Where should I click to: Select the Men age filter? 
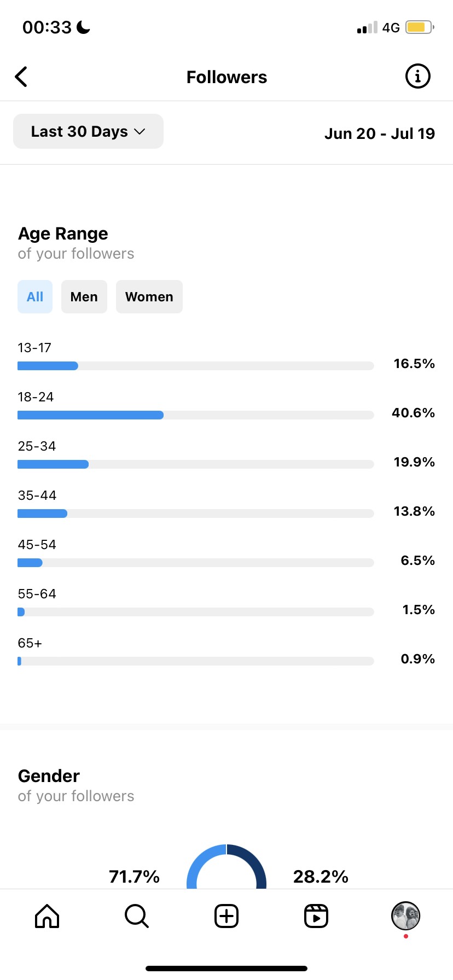click(x=84, y=297)
